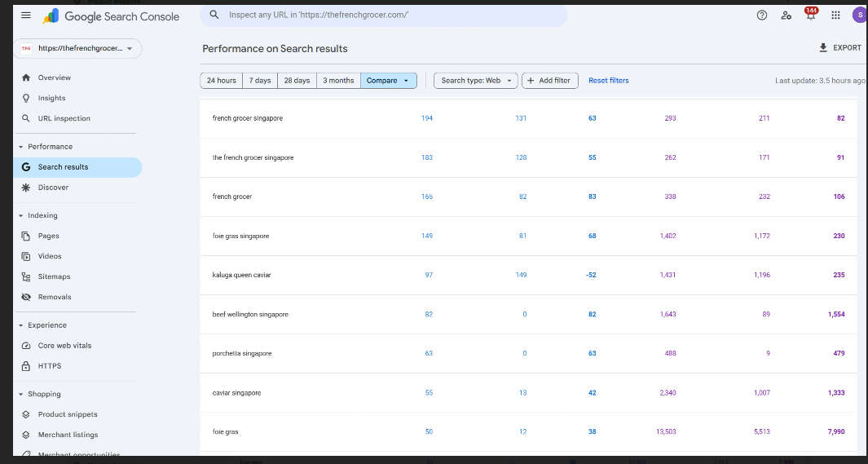Image resolution: width=868 pixels, height=464 pixels.
Task: Select the 7 days date range
Action: click(x=260, y=81)
